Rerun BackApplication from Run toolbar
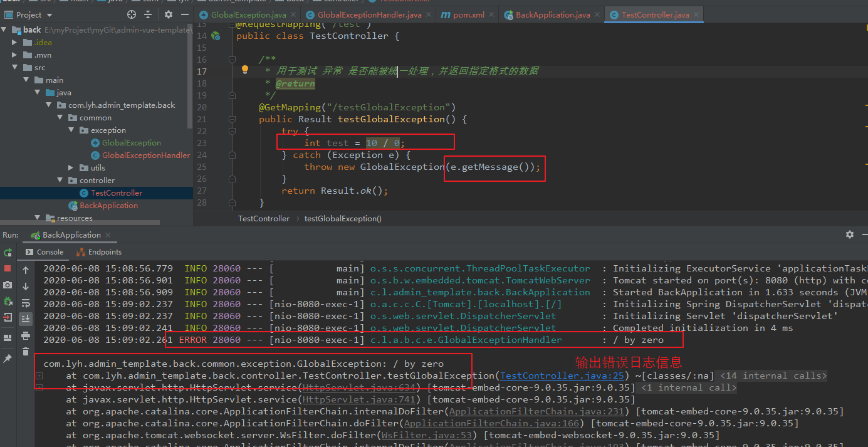868x447 pixels. pos(8,252)
